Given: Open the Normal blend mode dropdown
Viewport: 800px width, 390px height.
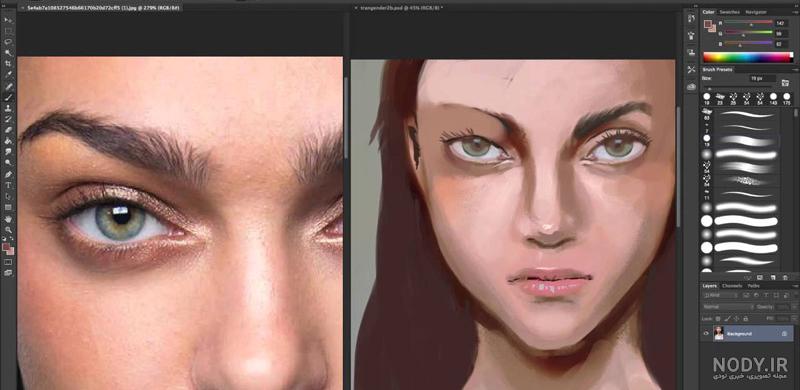Looking at the screenshot, I should click(x=728, y=307).
